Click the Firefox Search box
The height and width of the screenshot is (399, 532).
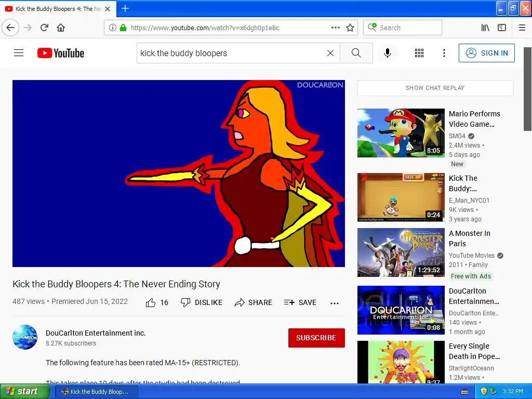point(403,28)
